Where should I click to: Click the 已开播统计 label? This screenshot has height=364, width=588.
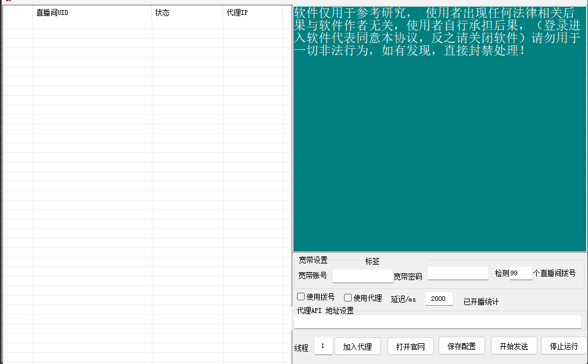tap(481, 302)
